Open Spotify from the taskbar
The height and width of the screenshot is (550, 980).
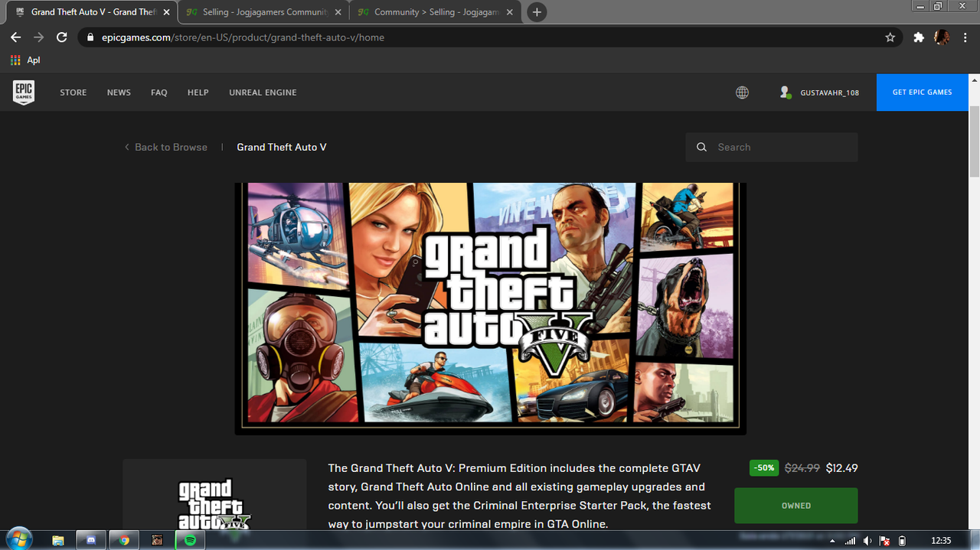pyautogui.click(x=190, y=540)
